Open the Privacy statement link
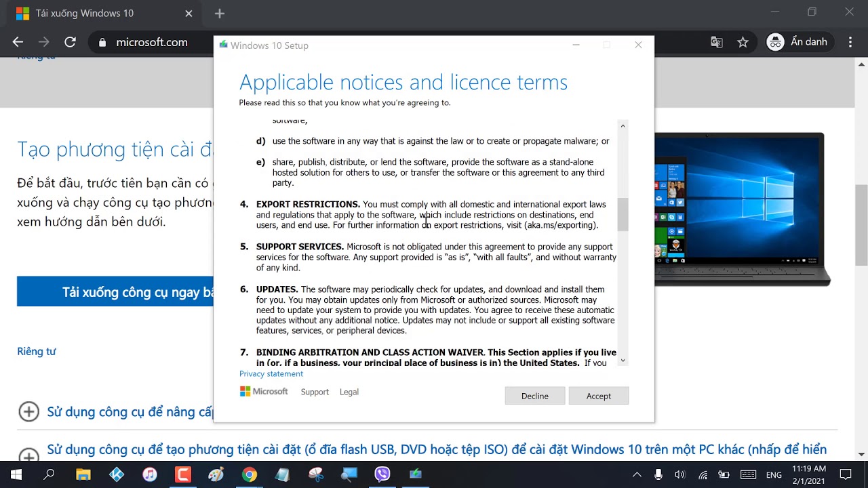Image resolution: width=868 pixels, height=488 pixels. (x=271, y=373)
